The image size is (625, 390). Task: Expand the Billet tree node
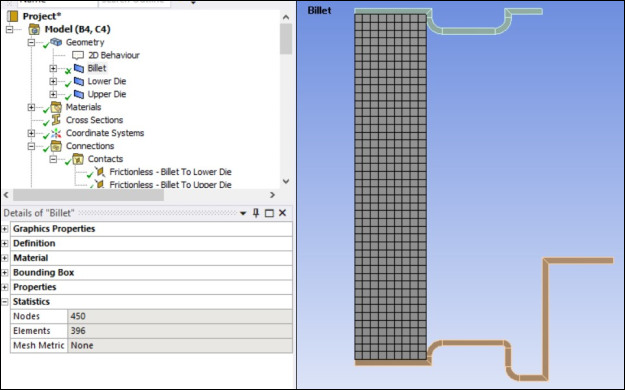pos(53,68)
